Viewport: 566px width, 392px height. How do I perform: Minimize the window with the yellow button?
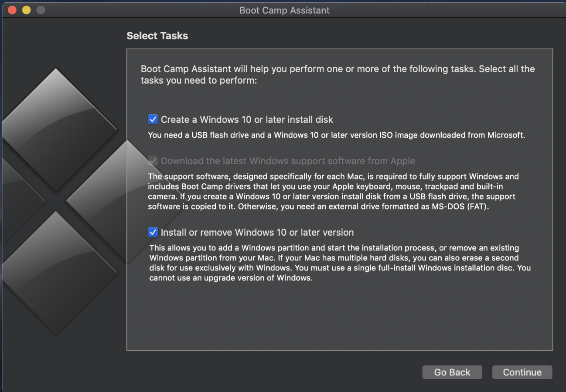[26, 10]
